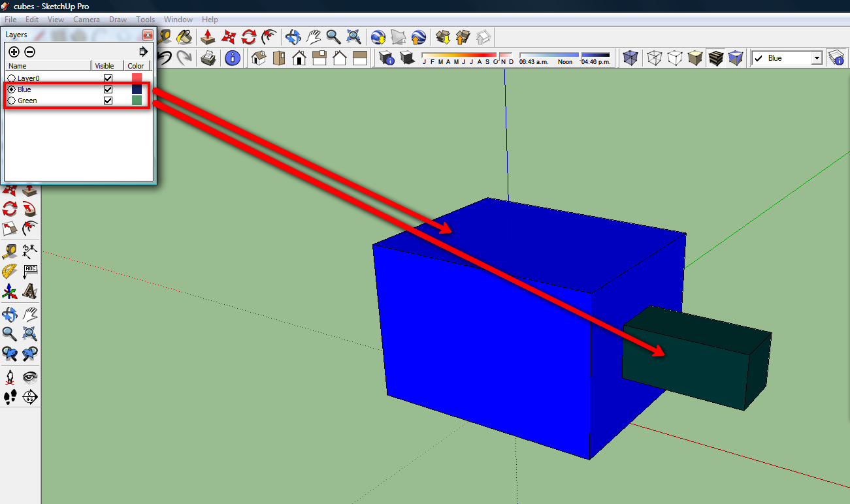Open the Layers panel details flyout arrow

point(144,52)
